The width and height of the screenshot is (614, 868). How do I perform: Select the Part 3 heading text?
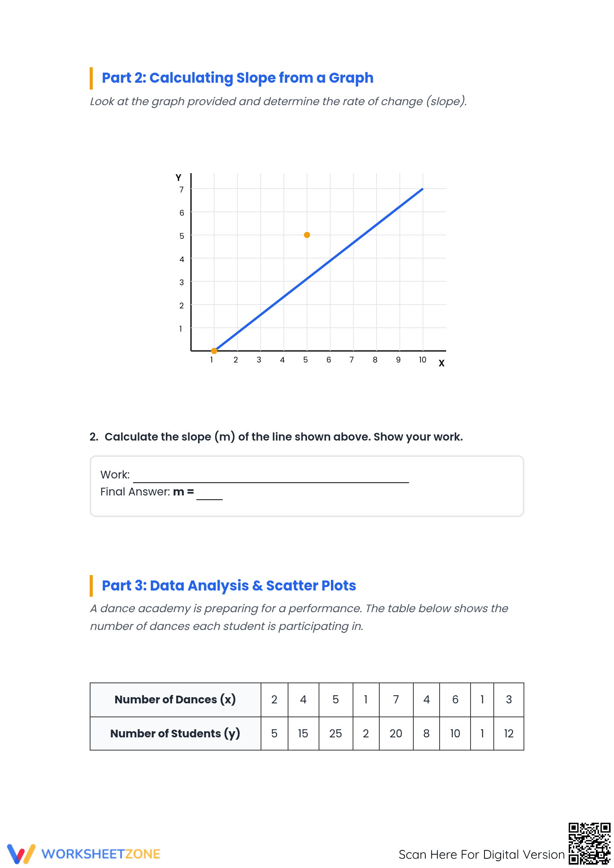point(229,585)
